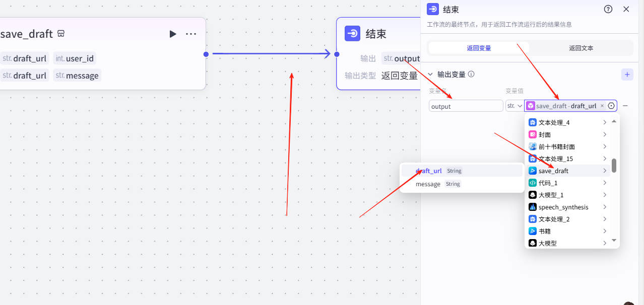Click the 结束 node icon on canvas
The image size is (644, 305).
coord(353,34)
